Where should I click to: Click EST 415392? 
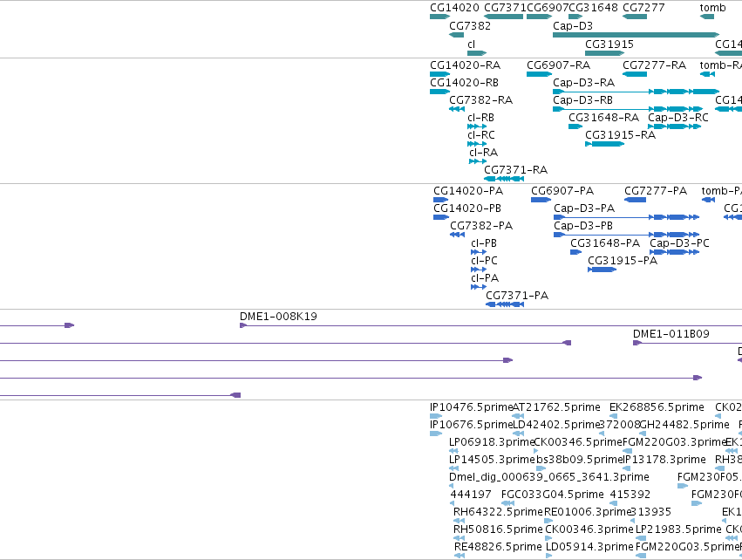(630, 495)
